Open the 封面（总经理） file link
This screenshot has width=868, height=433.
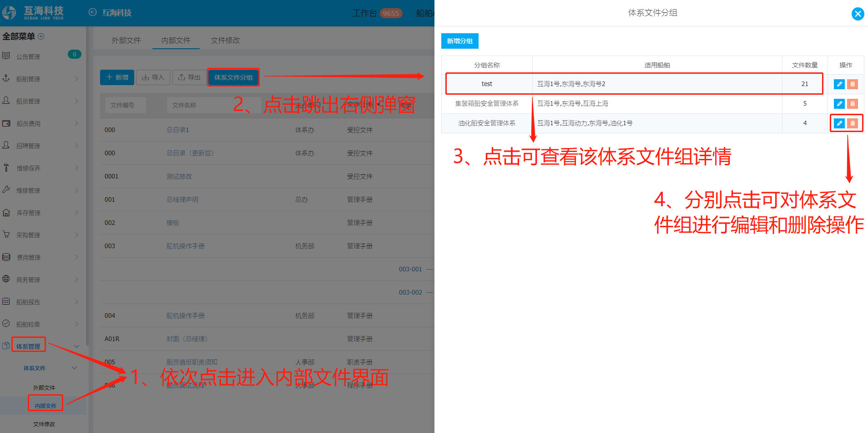(187, 339)
